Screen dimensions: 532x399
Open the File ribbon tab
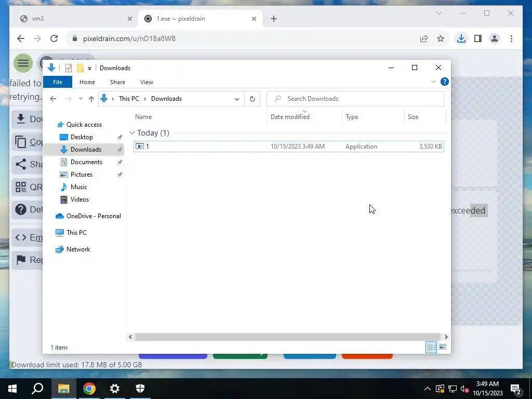click(x=58, y=82)
